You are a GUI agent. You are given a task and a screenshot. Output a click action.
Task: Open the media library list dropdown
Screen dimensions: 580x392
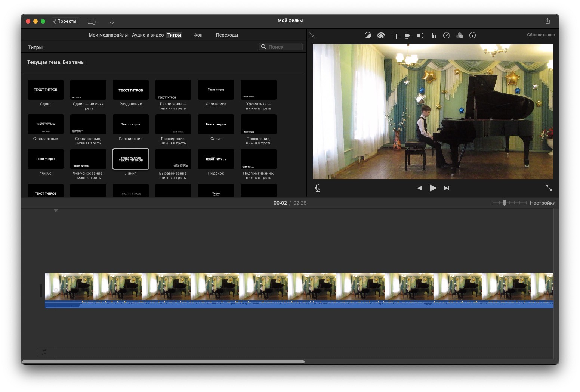click(x=92, y=22)
